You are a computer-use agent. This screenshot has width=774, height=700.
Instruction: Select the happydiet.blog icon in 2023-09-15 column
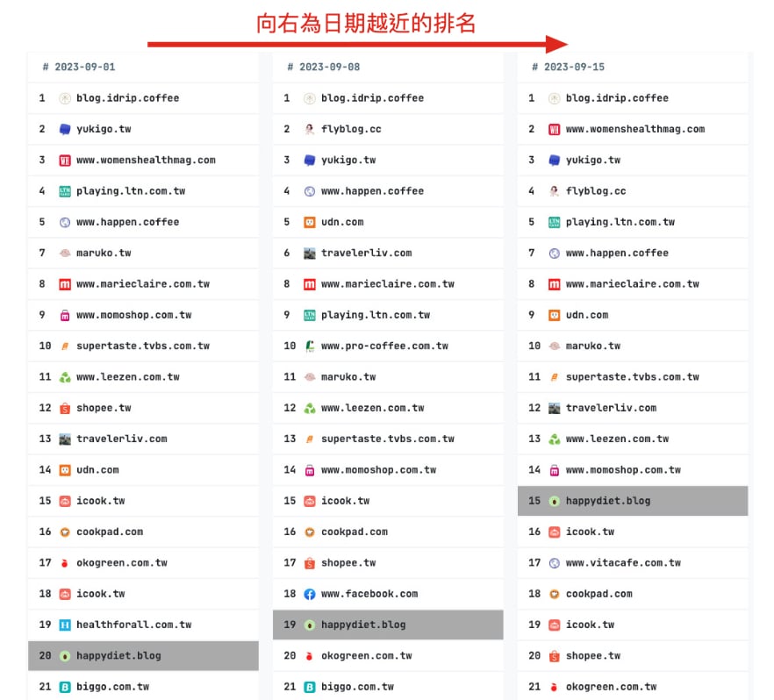click(555, 501)
